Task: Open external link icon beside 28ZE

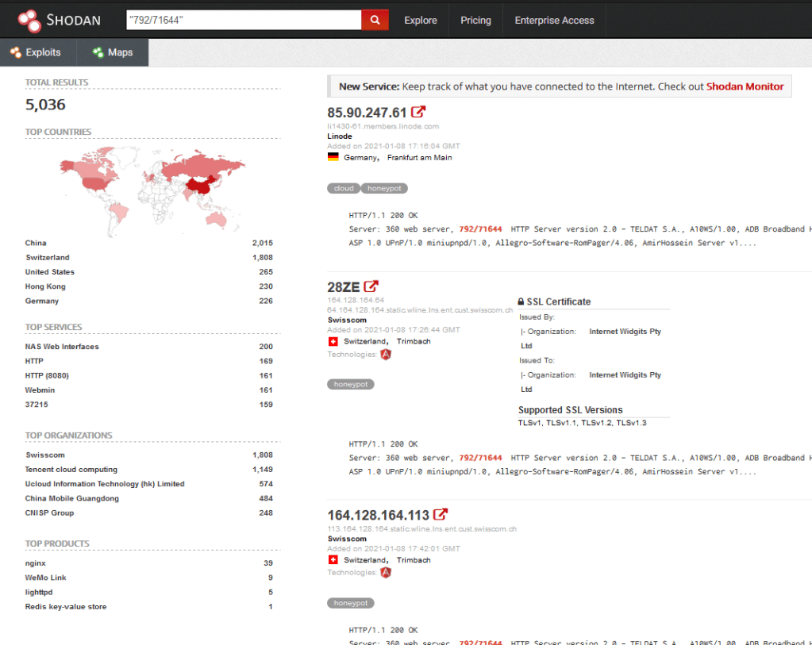Action: pos(371,286)
